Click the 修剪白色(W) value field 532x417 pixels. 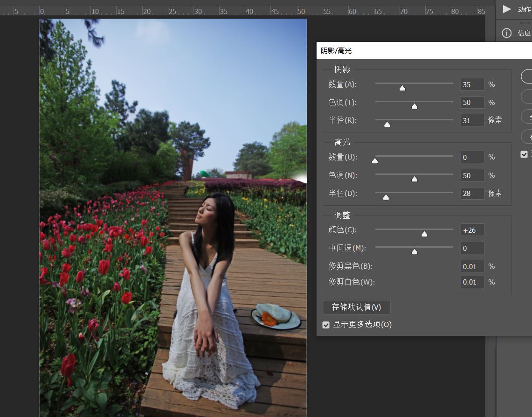pyautogui.click(x=472, y=282)
